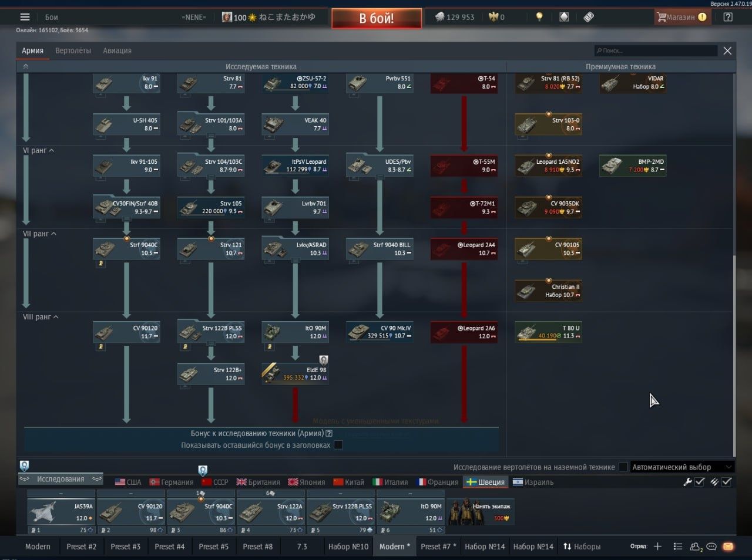The height and width of the screenshot is (560, 752).
Task: Select the Strv 122A crew slot
Action: 271,511
